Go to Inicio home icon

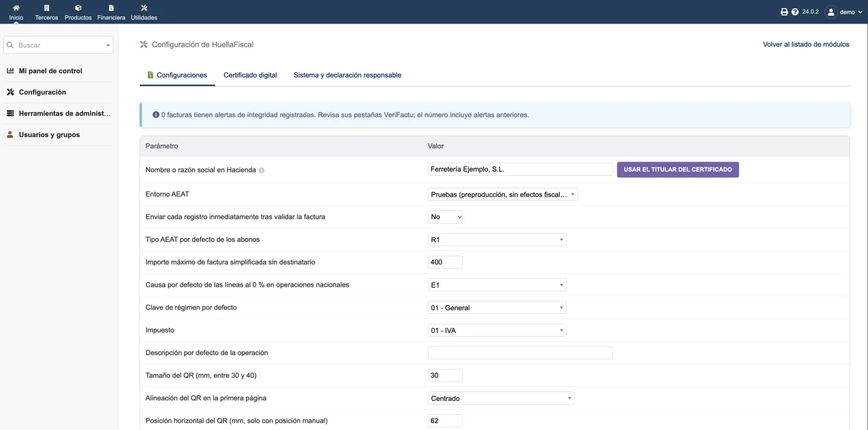click(16, 8)
